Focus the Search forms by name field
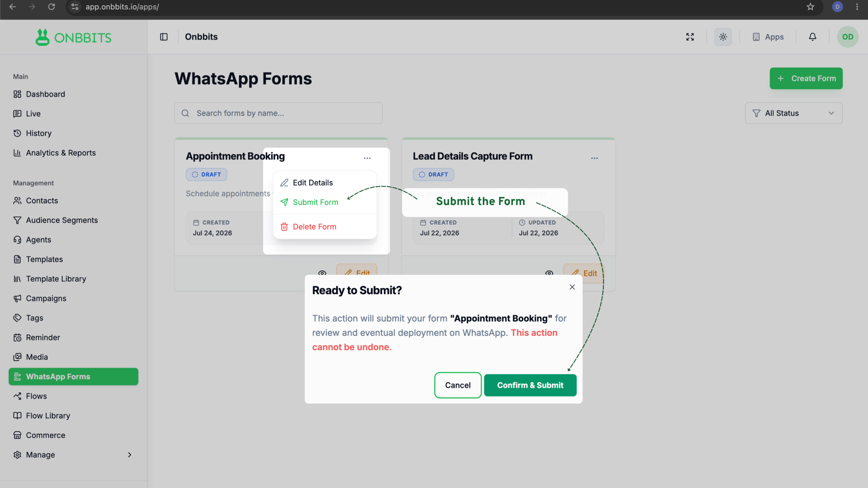 [x=278, y=113]
